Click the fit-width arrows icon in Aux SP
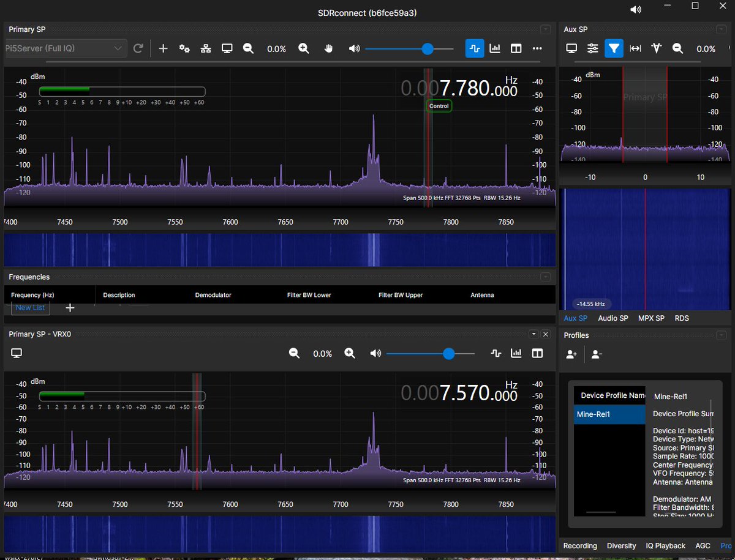Viewport: 735px width, 560px height. tap(635, 48)
